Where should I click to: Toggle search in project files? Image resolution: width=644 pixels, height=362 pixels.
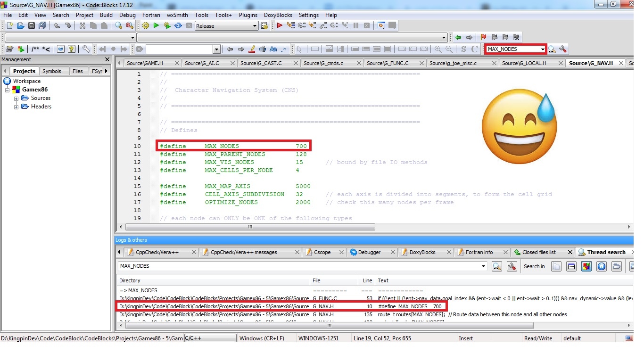(x=586, y=266)
